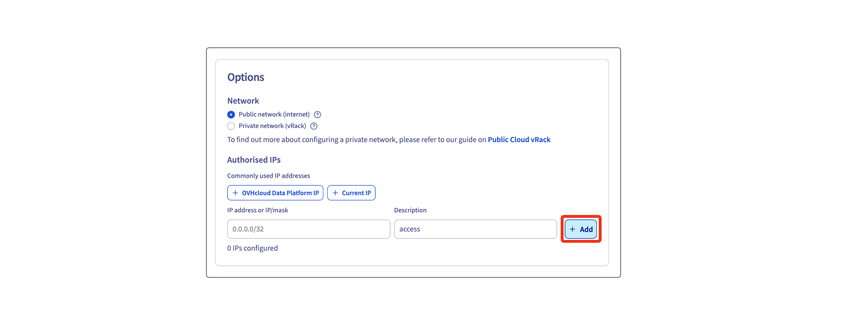This screenshot has height=315, width=868.
Task: Select the Public network (internet) radio button
Action: coord(231,114)
